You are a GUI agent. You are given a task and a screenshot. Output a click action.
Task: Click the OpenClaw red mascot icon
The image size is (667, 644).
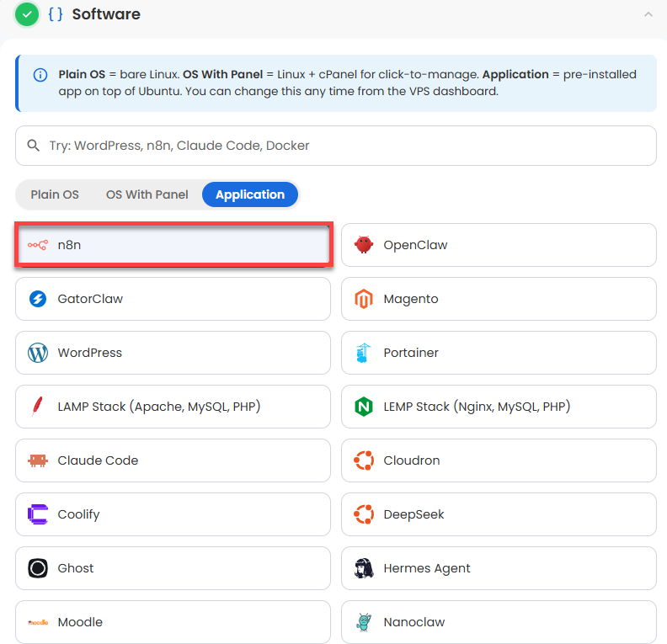[x=364, y=245]
